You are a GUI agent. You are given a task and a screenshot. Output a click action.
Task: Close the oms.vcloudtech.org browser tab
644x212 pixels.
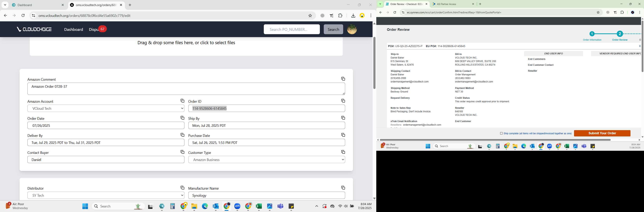point(121,5)
